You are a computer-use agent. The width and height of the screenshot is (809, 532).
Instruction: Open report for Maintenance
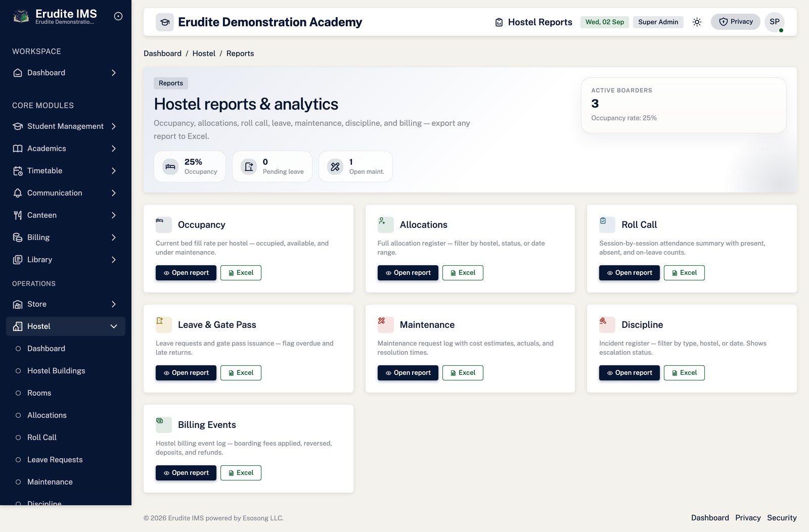pyautogui.click(x=408, y=373)
